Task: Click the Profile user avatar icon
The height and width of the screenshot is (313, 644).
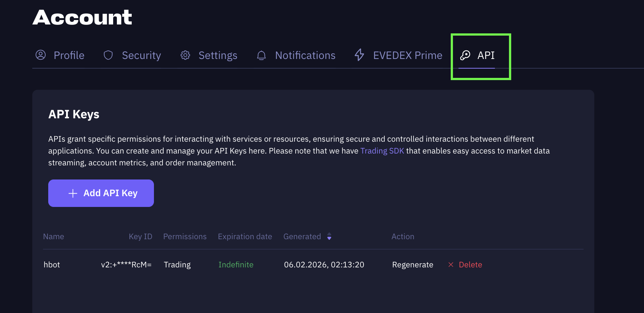Action: click(x=40, y=55)
